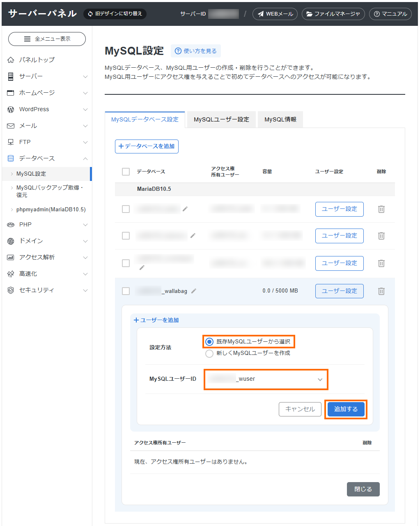Viewport: 420px width, 526px height.
Task: Click the trash icon in the third database row
Action: pyautogui.click(x=381, y=263)
